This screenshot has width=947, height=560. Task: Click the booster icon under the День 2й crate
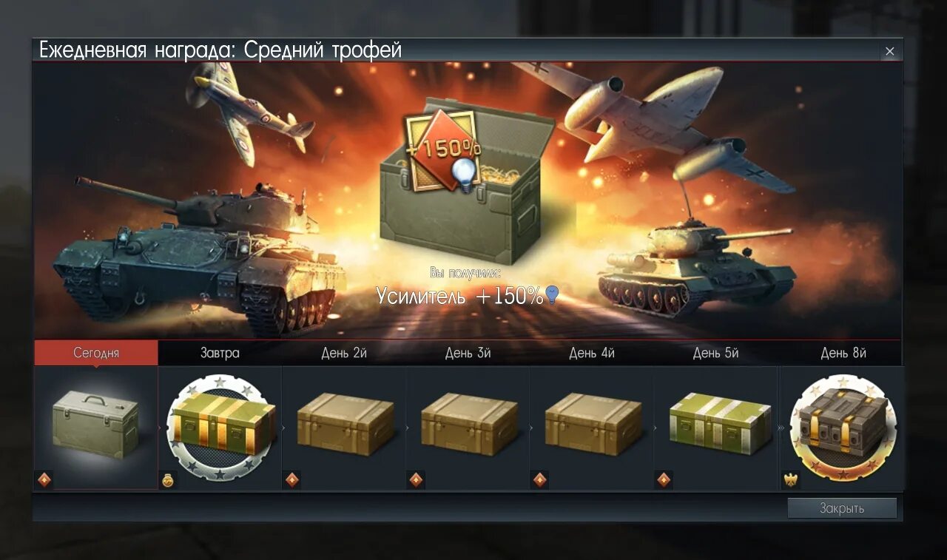tap(292, 480)
